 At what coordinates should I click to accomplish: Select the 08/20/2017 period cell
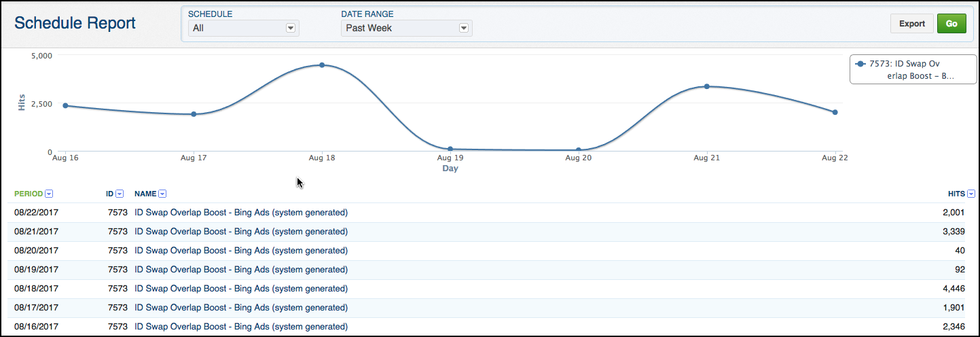pyautogui.click(x=37, y=251)
